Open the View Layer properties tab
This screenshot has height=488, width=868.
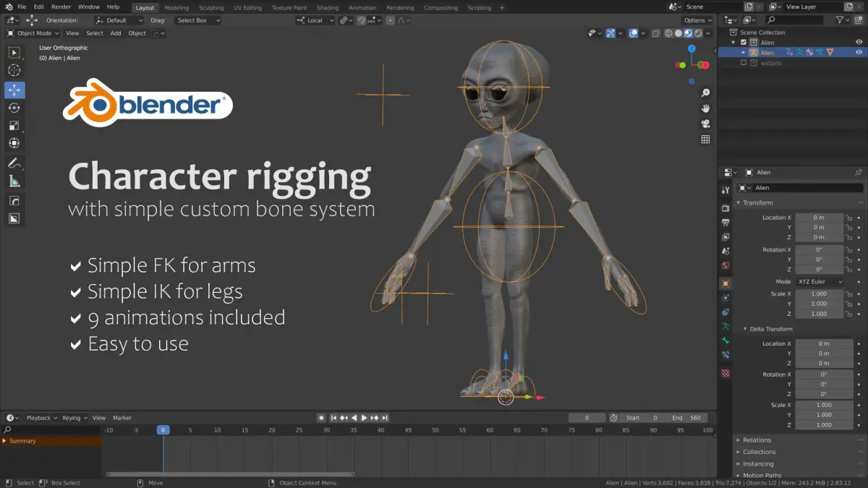[726, 236]
